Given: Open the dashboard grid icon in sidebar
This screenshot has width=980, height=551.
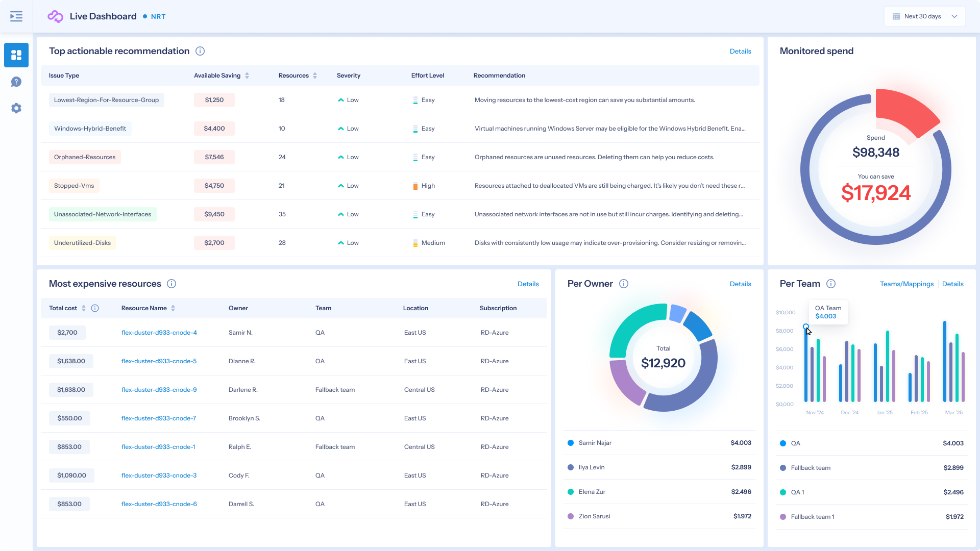Looking at the screenshot, I should coord(16,55).
